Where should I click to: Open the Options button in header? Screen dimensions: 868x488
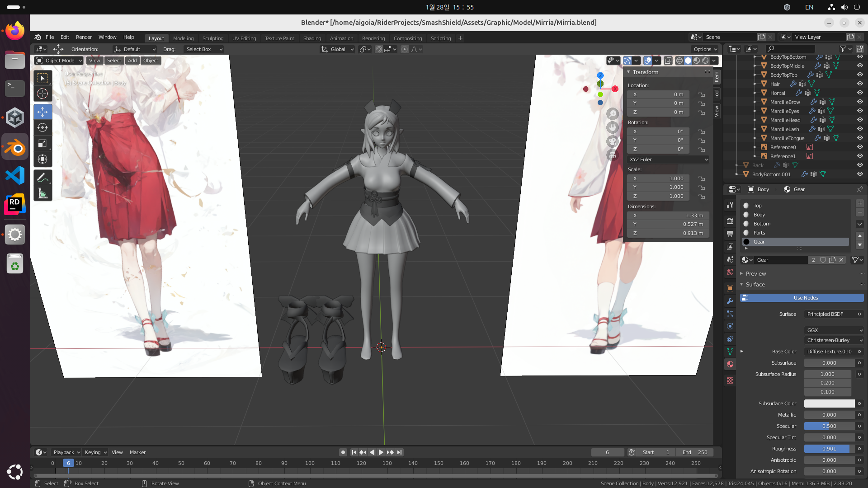pos(705,49)
